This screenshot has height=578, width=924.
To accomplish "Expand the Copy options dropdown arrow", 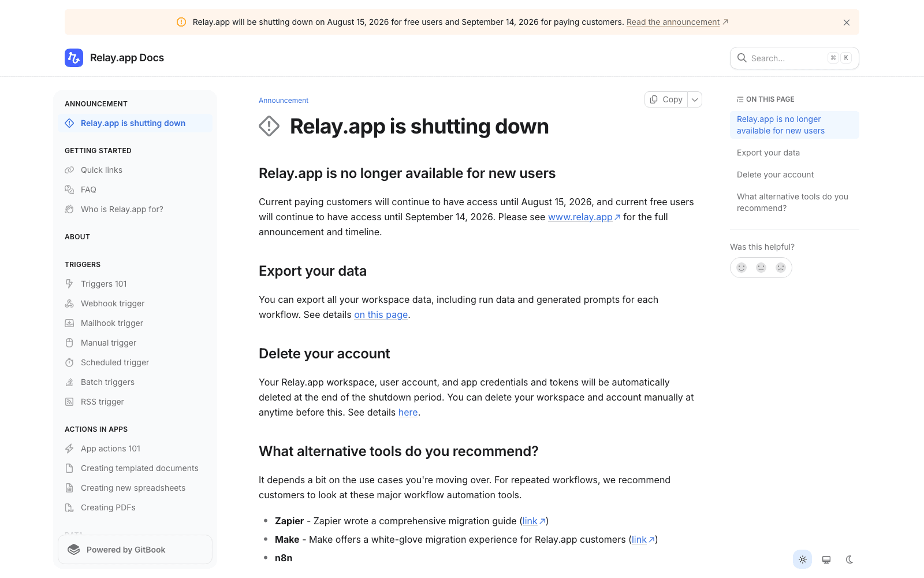I will click(695, 99).
